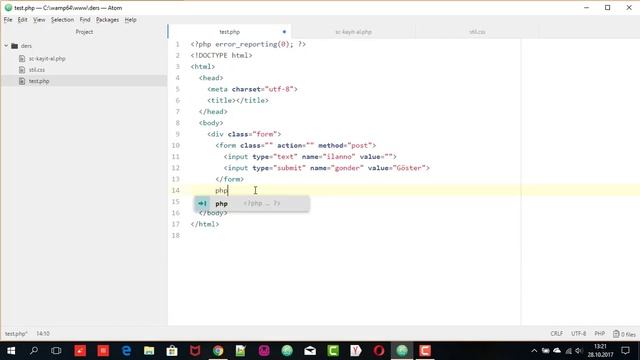The image size is (640, 360).
Task: Open the View menu
Action: tap(39, 20)
